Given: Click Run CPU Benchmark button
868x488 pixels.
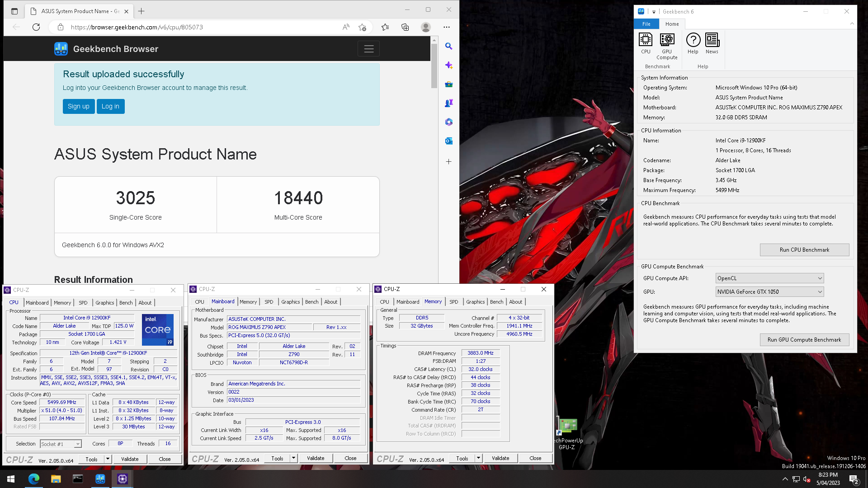Looking at the screenshot, I should coord(804,250).
